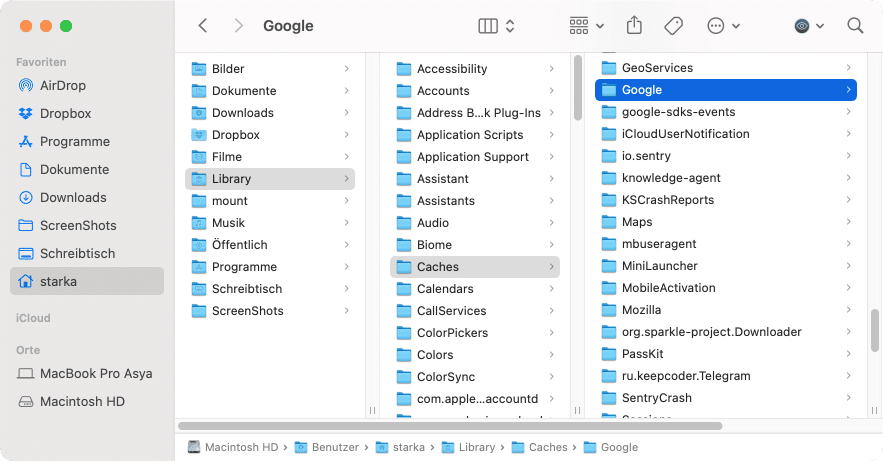
Task: Expand the selected Google folder chevron
Action: 848,90
